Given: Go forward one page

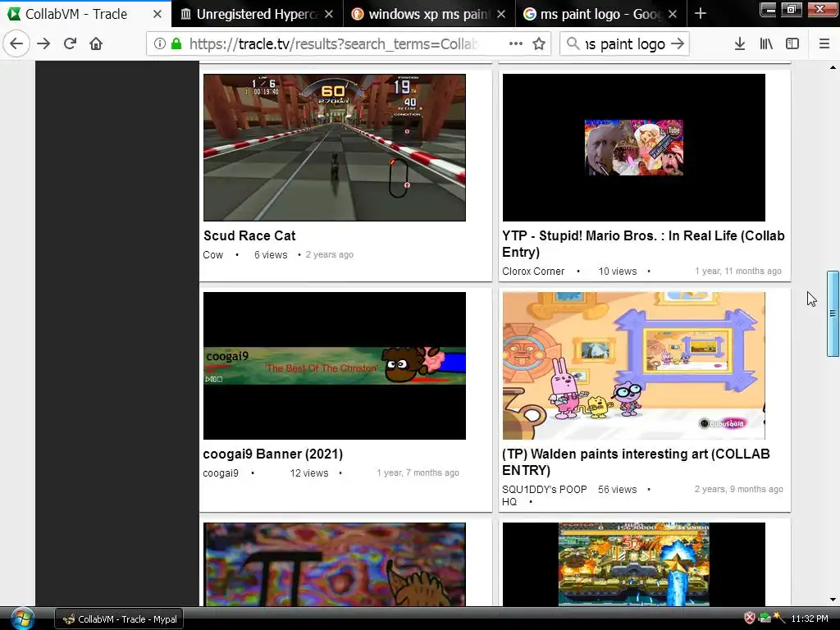Looking at the screenshot, I should point(43,44).
